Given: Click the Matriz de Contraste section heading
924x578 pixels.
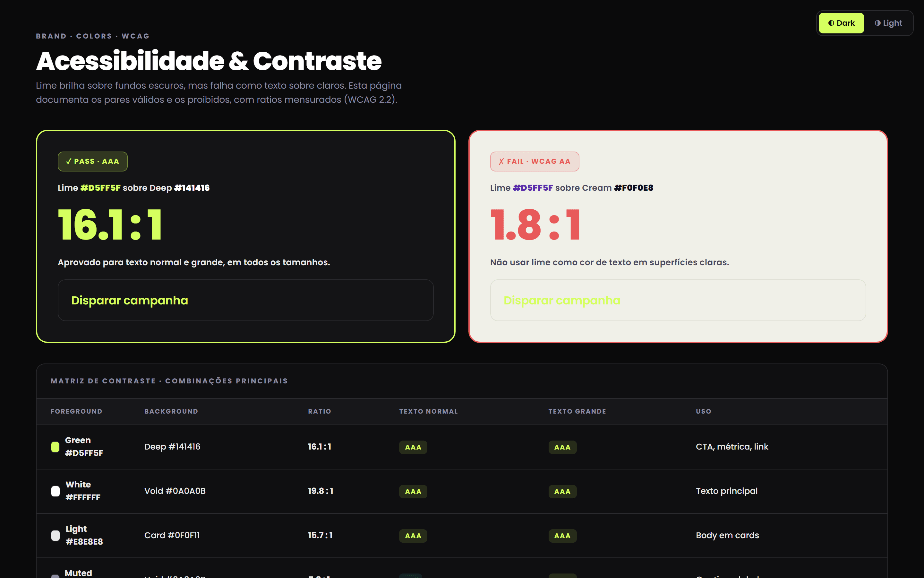Looking at the screenshot, I should tap(169, 381).
